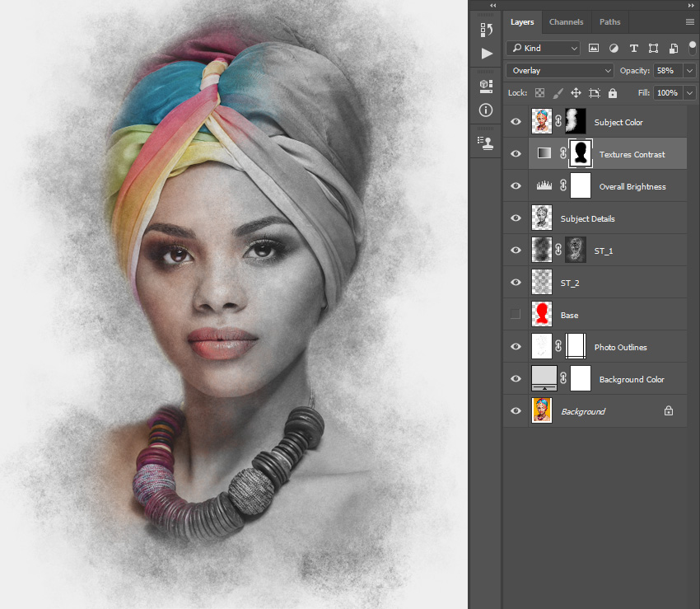Hide the Background Color layer
700x609 pixels.
point(516,379)
